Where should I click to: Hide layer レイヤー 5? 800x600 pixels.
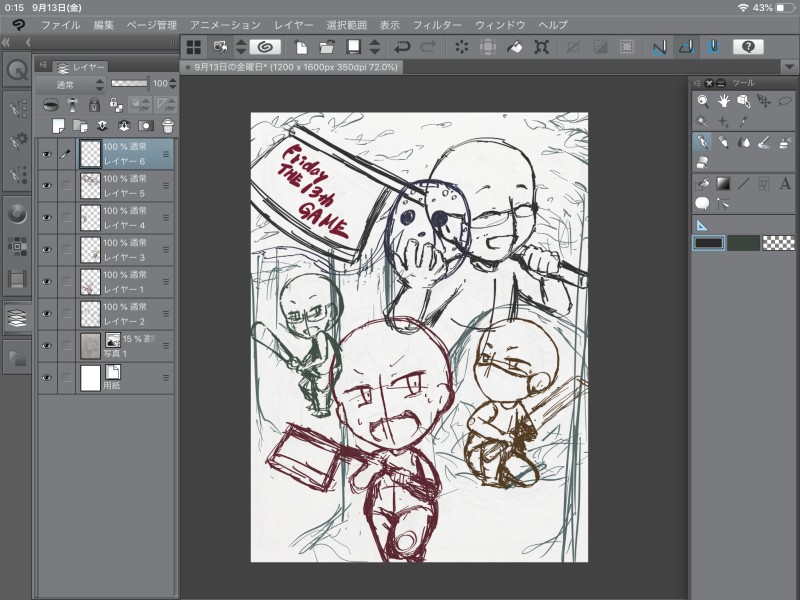click(x=47, y=186)
